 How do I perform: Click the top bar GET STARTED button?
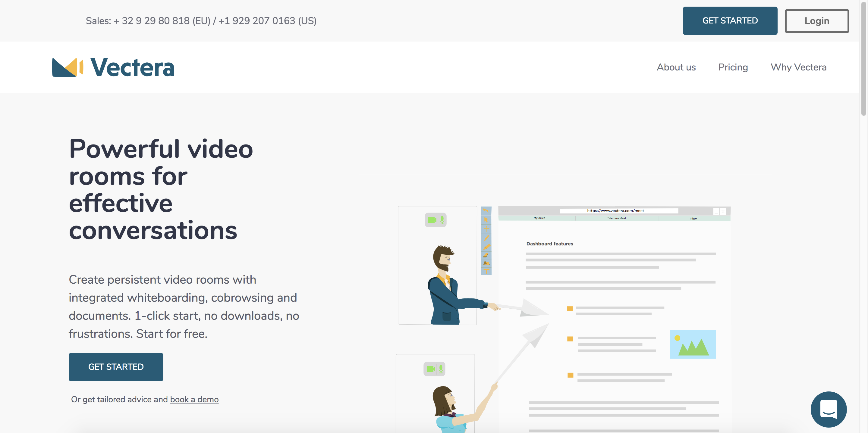730,20
